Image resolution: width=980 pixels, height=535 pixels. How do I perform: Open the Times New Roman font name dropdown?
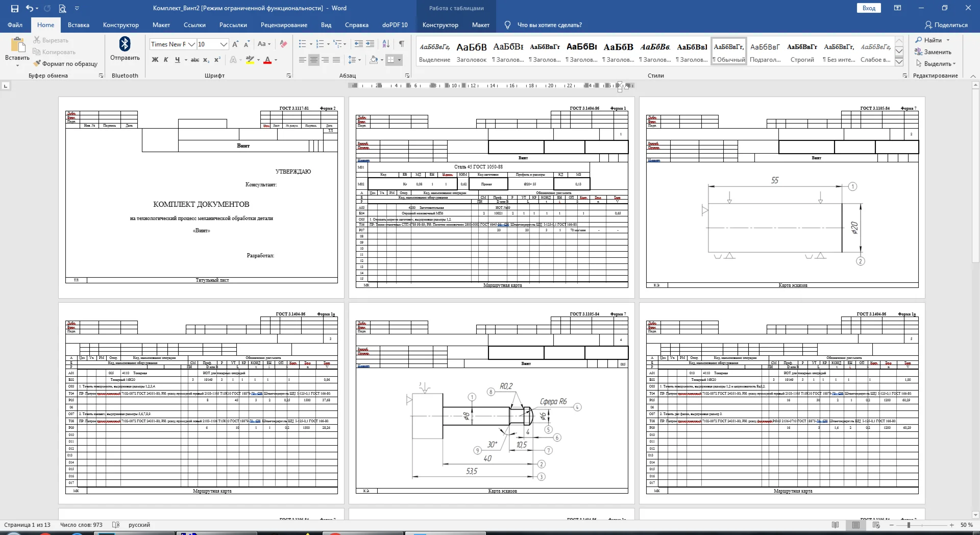coord(191,44)
